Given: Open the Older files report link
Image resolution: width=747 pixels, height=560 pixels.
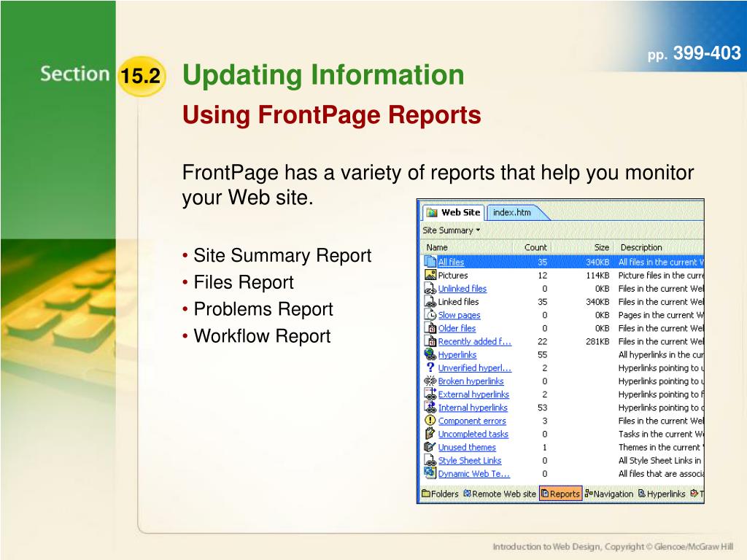Looking at the screenshot, I should [x=457, y=328].
